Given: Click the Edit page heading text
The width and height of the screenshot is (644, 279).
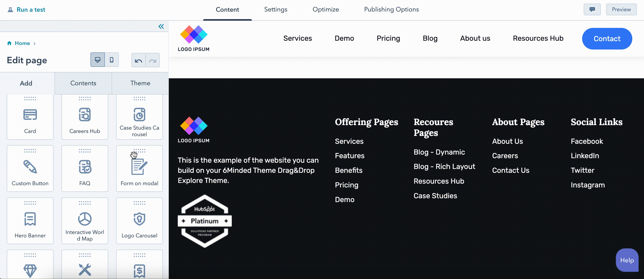Looking at the screenshot, I should (27, 60).
